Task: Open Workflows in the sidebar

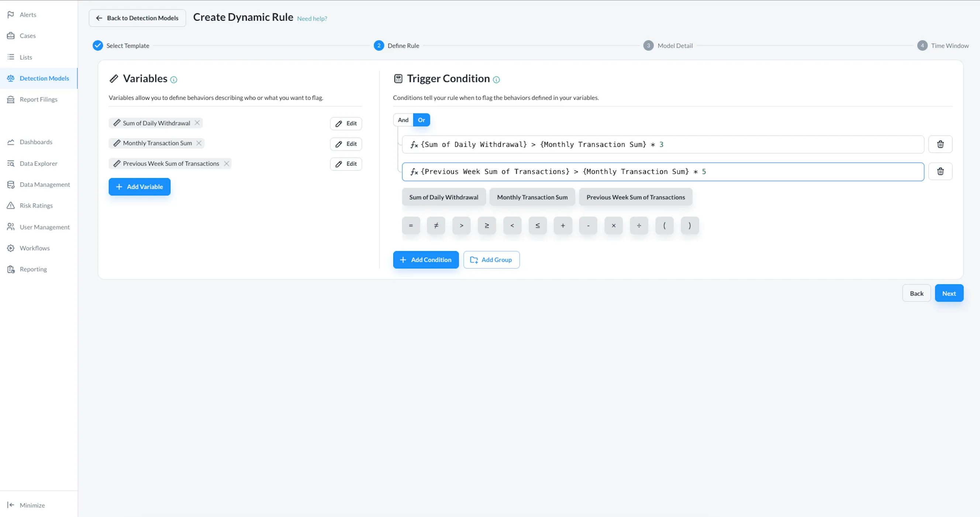Action: point(34,248)
